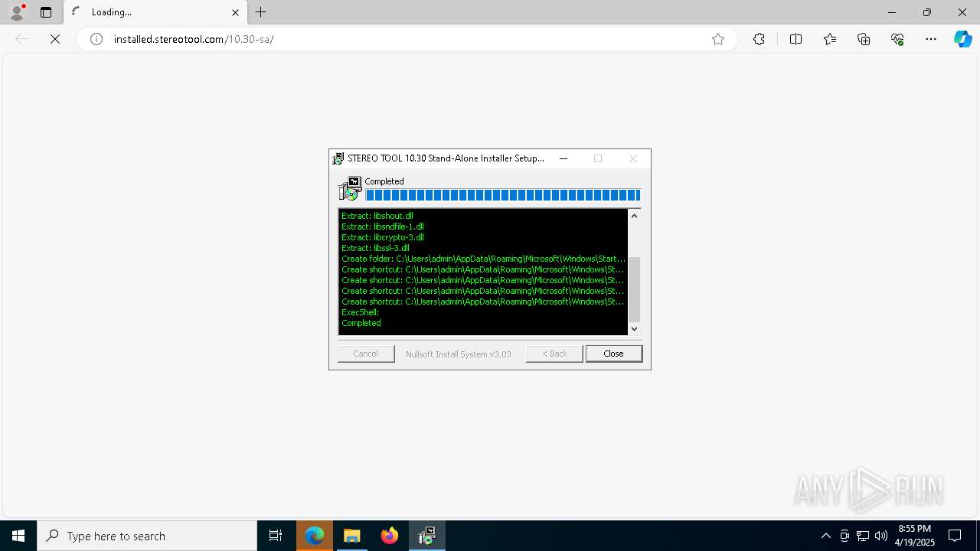The width and height of the screenshot is (980, 551).
Task: Click the Meet Now tray icon
Action: [844, 536]
